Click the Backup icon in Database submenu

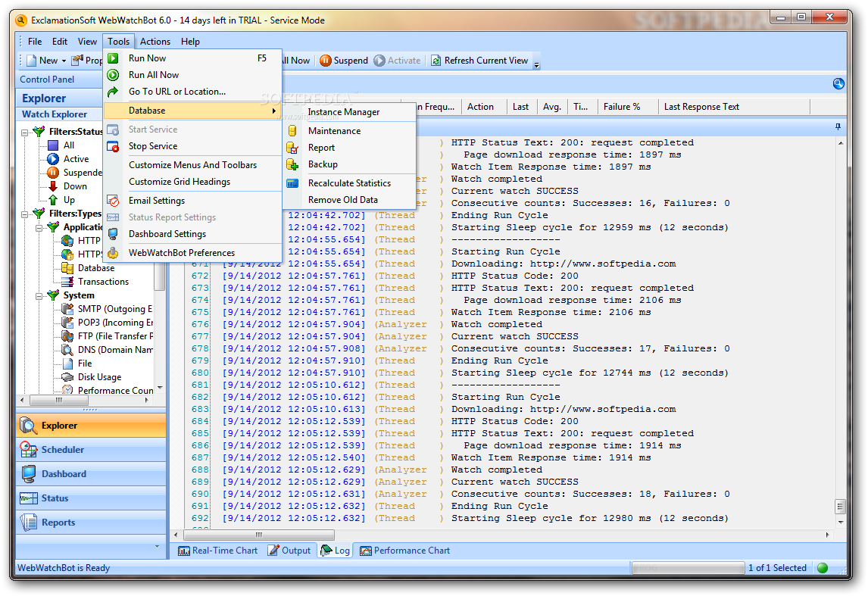coord(292,164)
